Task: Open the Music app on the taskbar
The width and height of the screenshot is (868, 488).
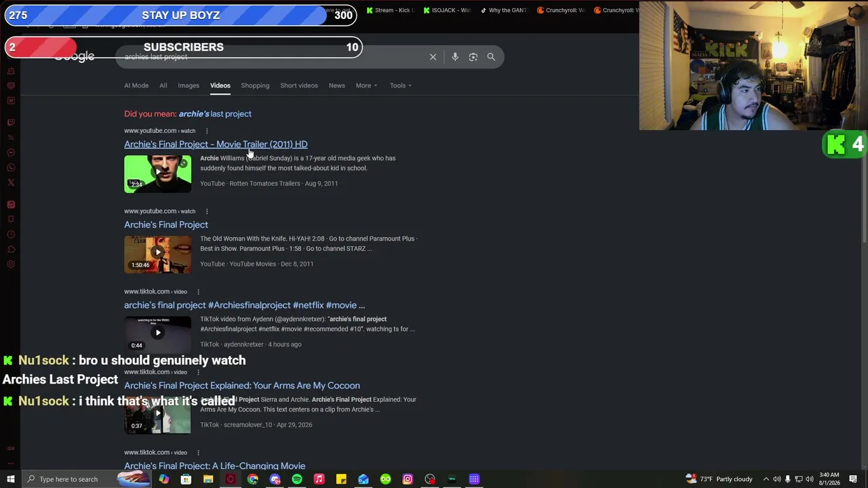Action: [x=319, y=479]
